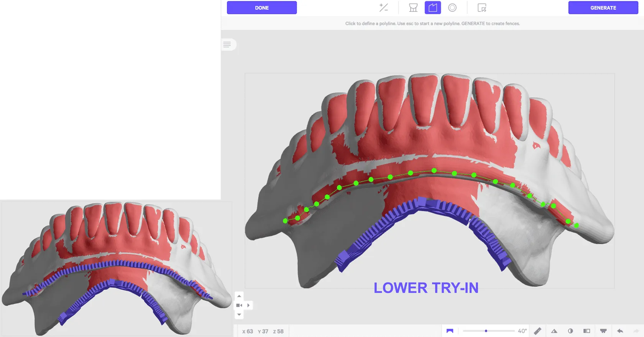Screen dimensions: 644x337
Task: Click the z 58 coordinate readout
Action: [x=278, y=331]
